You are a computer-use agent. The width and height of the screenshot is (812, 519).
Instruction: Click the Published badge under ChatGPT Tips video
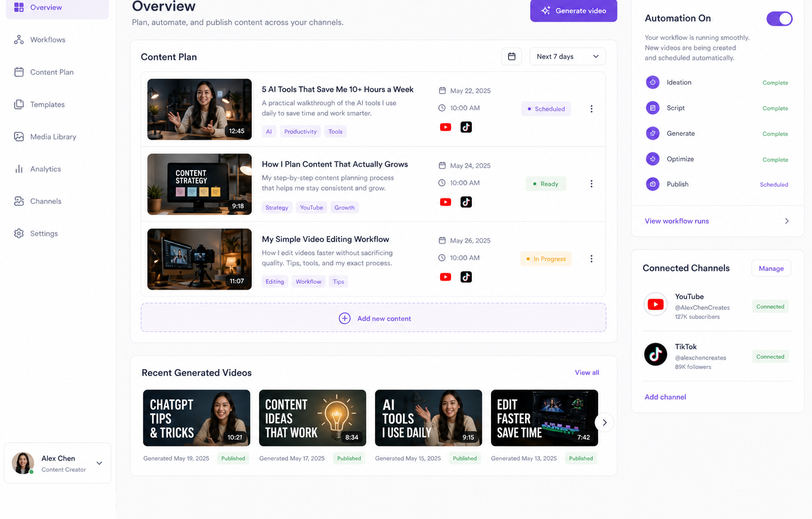(x=233, y=458)
